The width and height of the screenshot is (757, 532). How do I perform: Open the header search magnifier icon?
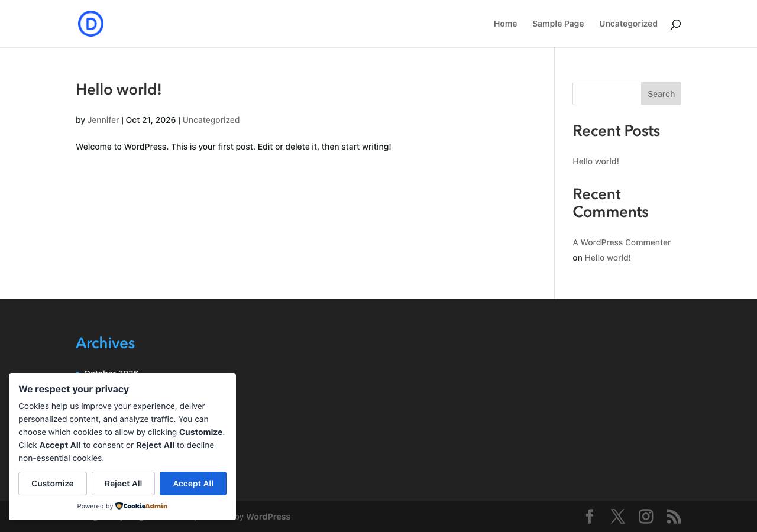(675, 24)
